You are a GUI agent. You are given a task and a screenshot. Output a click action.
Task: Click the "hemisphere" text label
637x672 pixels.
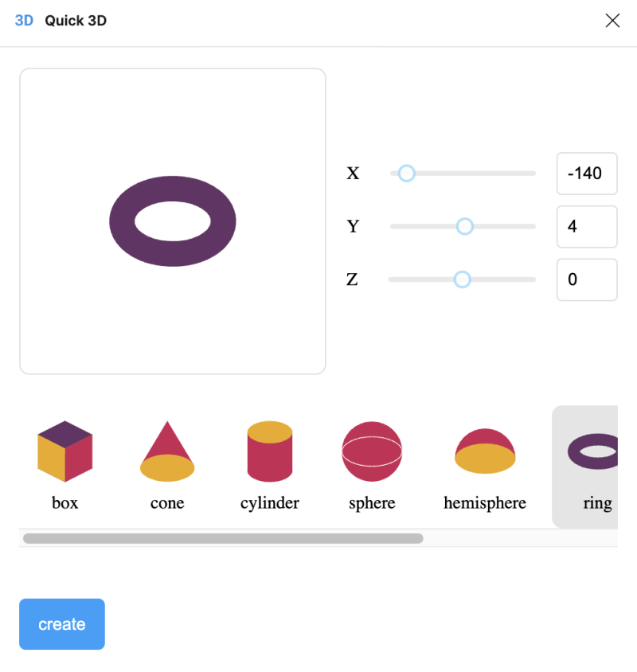[x=485, y=503]
